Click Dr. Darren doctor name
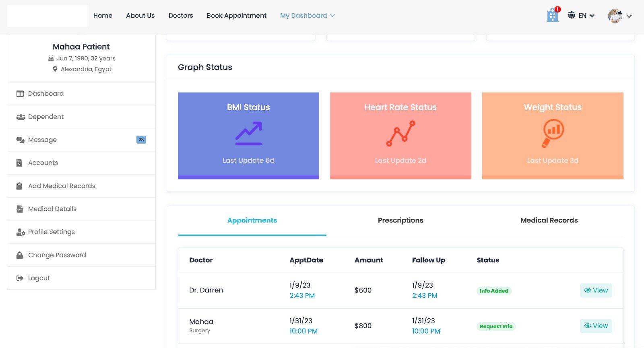This screenshot has height=348, width=644. pyautogui.click(x=206, y=290)
